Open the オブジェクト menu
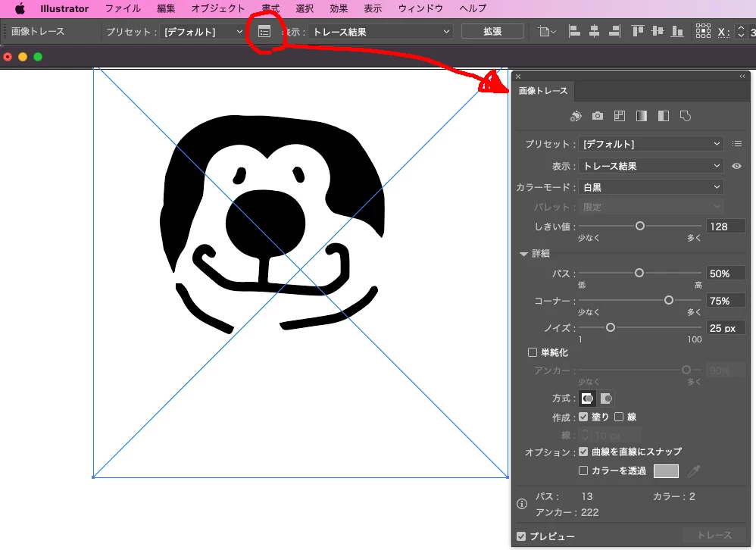Image resolution: width=756 pixels, height=550 pixels. [x=218, y=8]
